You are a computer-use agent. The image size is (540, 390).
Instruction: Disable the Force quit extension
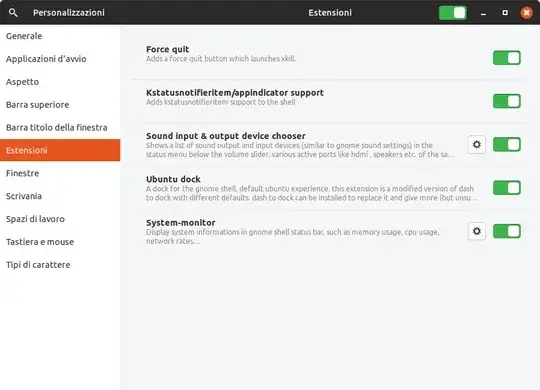[x=507, y=58]
